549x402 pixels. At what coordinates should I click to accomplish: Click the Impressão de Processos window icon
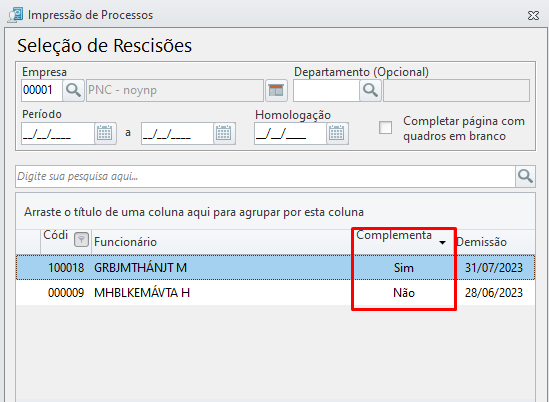click(x=15, y=15)
